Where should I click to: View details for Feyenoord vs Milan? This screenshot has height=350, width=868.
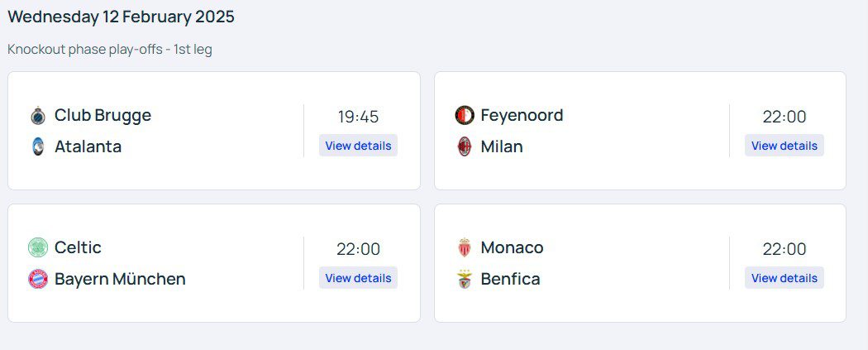click(784, 146)
